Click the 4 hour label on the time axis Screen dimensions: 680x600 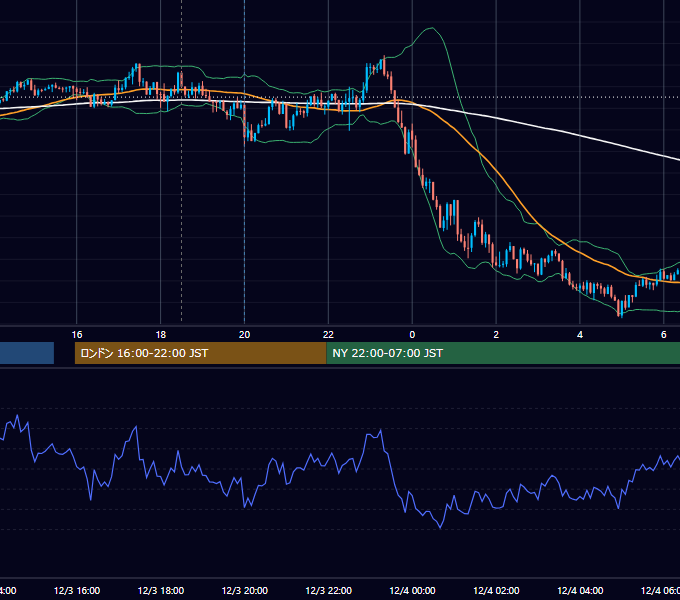580,335
